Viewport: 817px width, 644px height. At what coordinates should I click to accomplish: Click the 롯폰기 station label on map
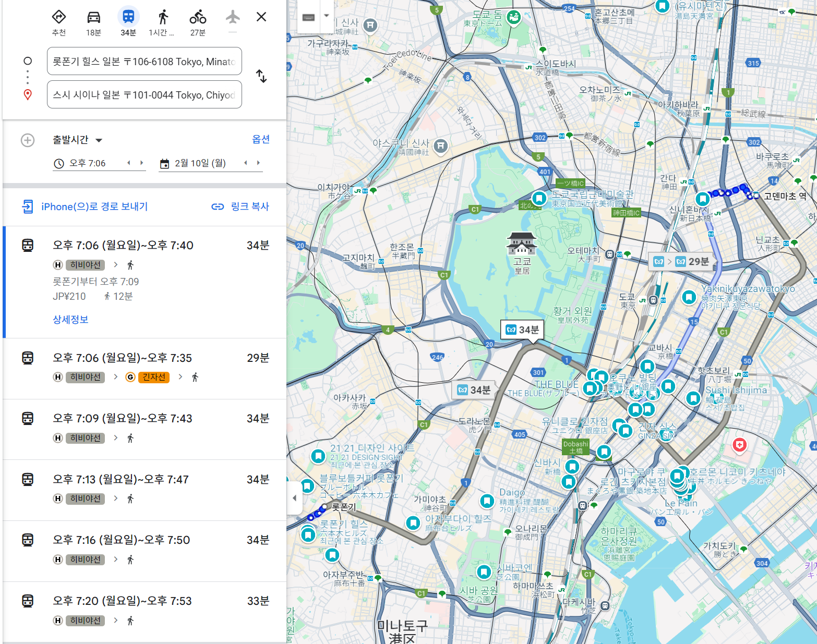click(344, 506)
